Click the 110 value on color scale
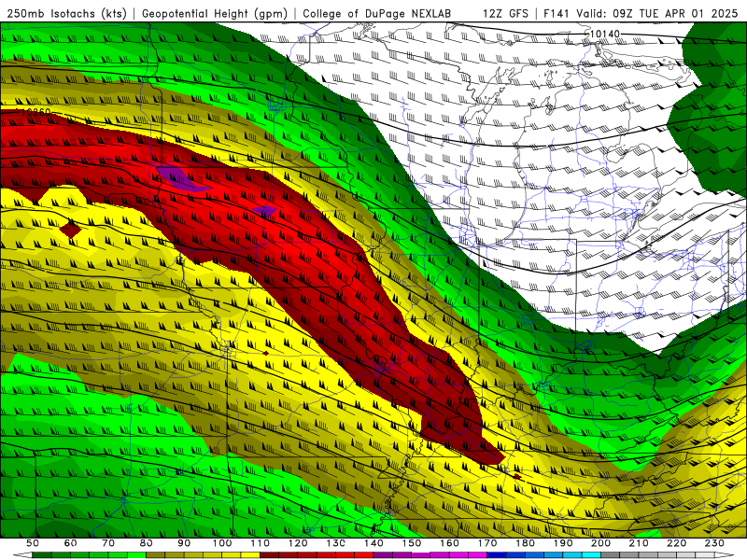The width and height of the screenshot is (747, 560). tap(260, 543)
